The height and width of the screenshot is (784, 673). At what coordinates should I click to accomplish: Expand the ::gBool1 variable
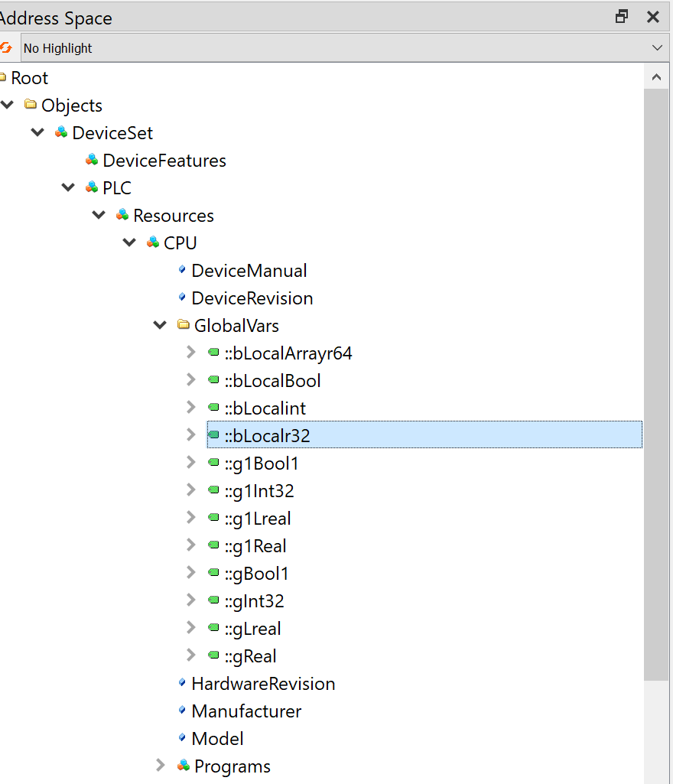(x=190, y=572)
